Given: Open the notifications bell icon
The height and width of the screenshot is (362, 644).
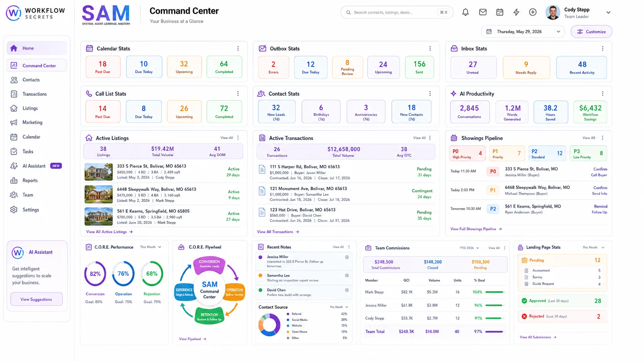Looking at the screenshot, I should [465, 12].
